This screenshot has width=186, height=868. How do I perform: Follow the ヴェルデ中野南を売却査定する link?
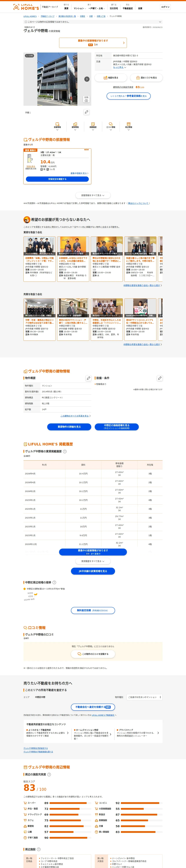coord(35,748)
